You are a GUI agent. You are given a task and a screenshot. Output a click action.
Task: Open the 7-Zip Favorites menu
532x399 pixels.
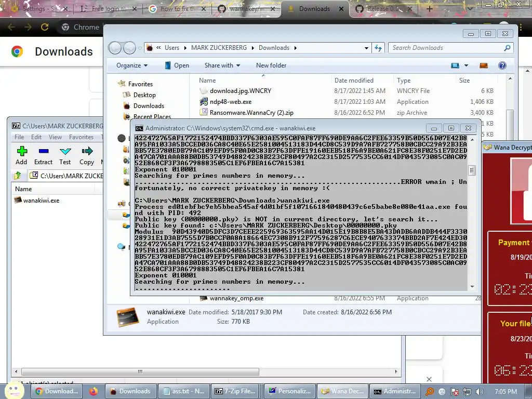coord(81,137)
